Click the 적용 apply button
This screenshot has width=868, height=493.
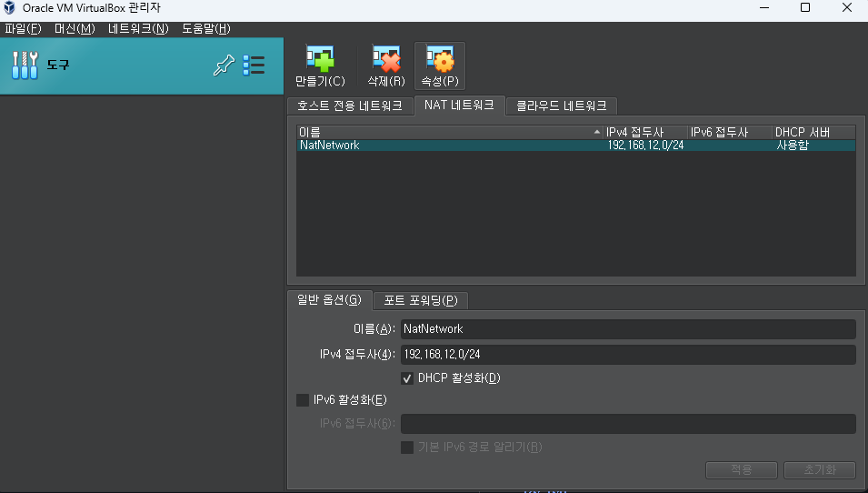click(742, 469)
